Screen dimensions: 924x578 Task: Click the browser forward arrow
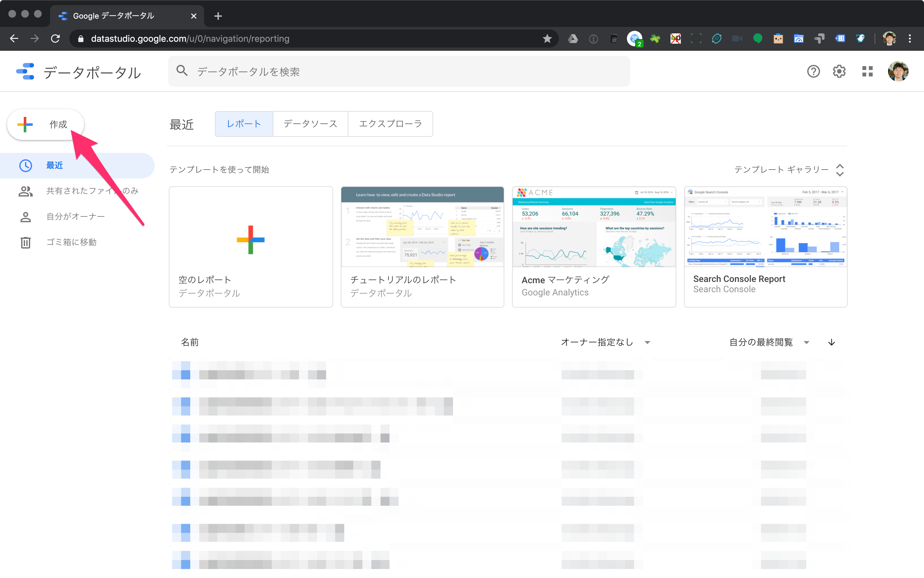click(x=35, y=39)
